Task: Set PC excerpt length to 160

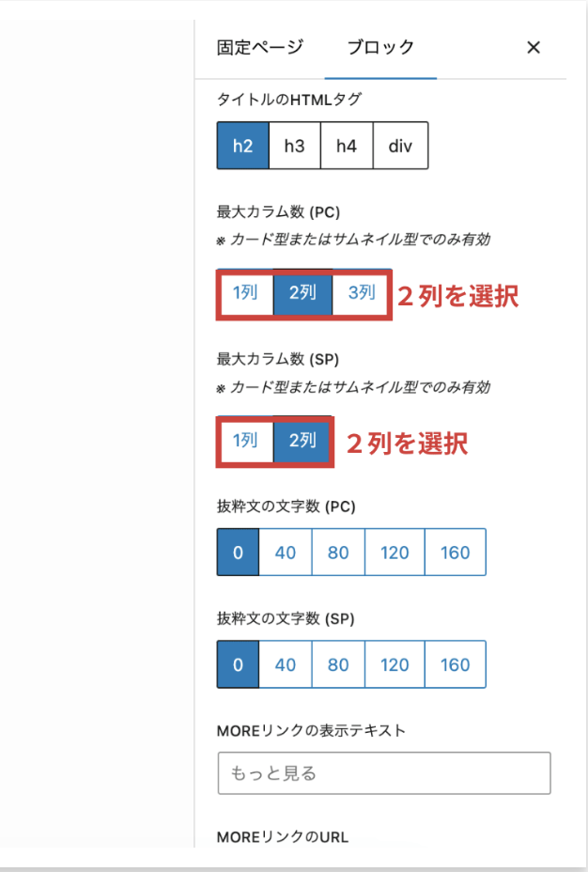Action: (455, 553)
